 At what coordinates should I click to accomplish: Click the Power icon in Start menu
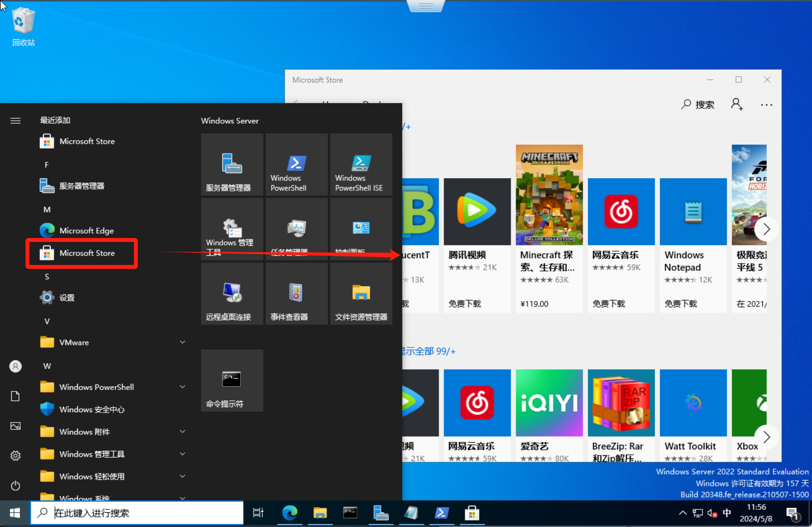point(15,485)
